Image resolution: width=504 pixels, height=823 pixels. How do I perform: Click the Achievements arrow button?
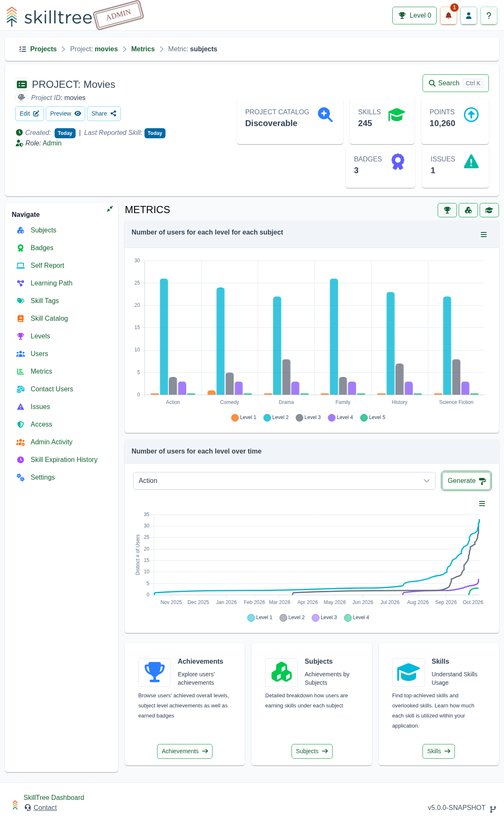pos(185,751)
